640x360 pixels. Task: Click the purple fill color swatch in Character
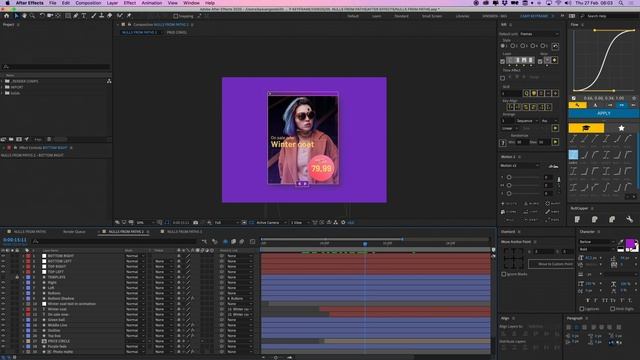coord(630,244)
